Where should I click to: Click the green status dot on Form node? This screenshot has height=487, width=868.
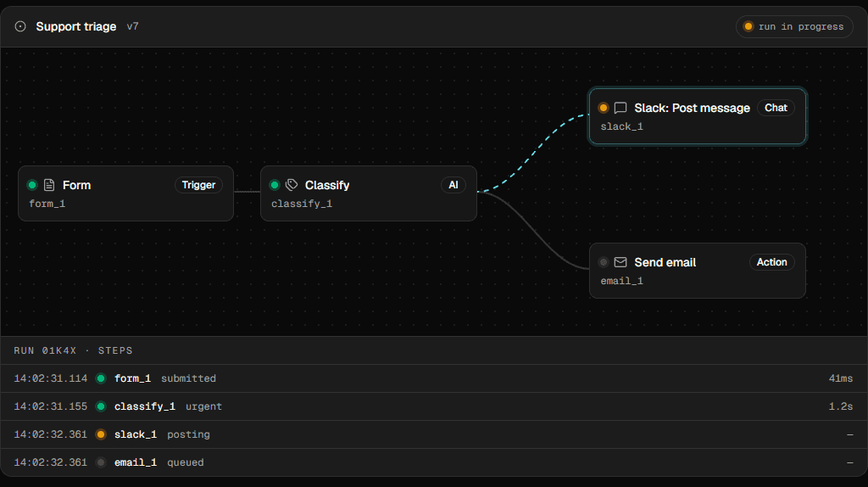pyautogui.click(x=32, y=185)
